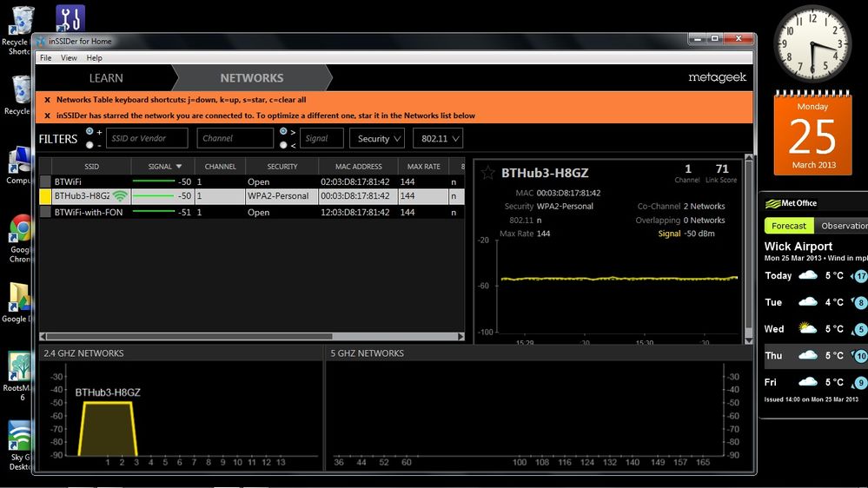This screenshot has height=488, width=868.
Task: Open the Computer desktop icon
Action: pyautogui.click(x=20, y=166)
